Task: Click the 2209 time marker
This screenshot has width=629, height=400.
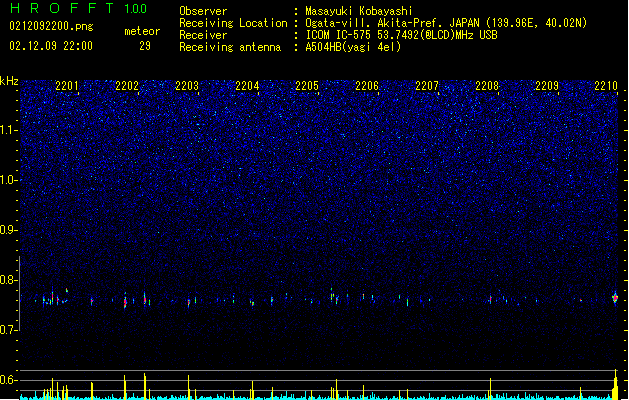Action: click(x=547, y=86)
